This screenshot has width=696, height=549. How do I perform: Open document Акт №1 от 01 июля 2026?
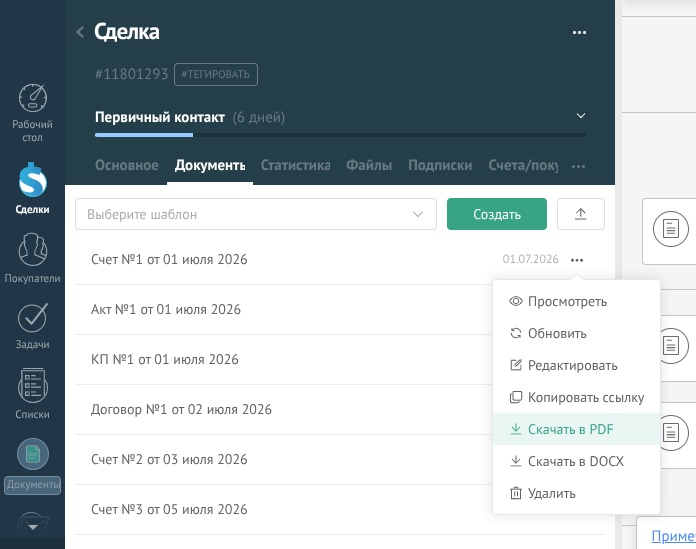(166, 309)
